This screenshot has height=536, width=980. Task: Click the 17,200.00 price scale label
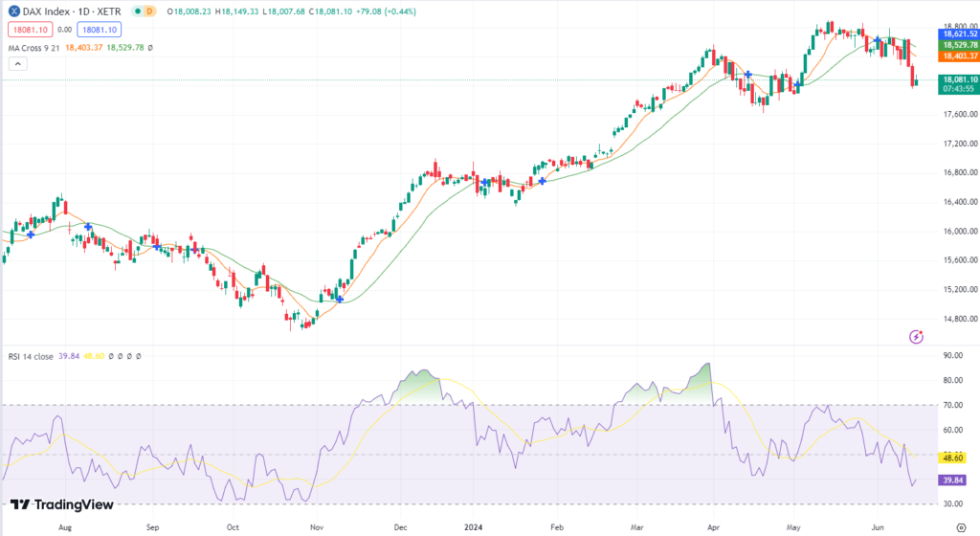coord(960,143)
